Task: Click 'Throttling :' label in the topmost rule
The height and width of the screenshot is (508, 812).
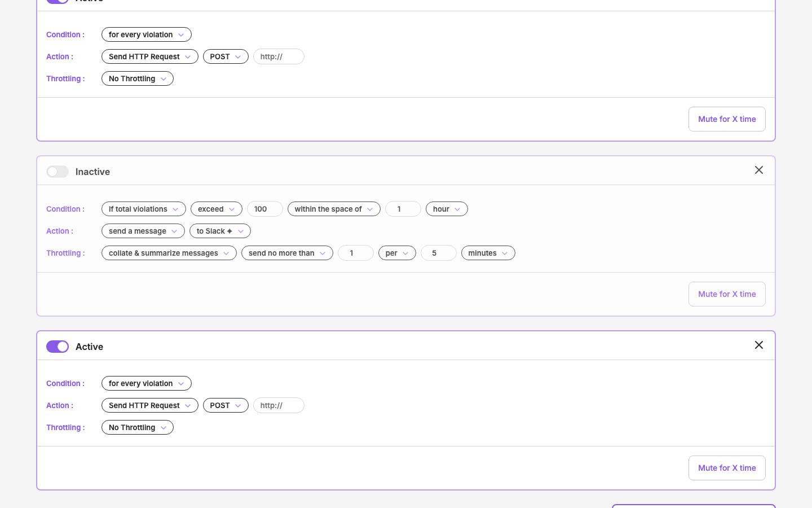Action: (65, 78)
